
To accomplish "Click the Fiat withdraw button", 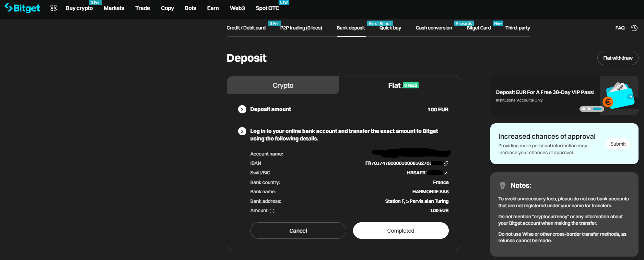I will (618, 58).
